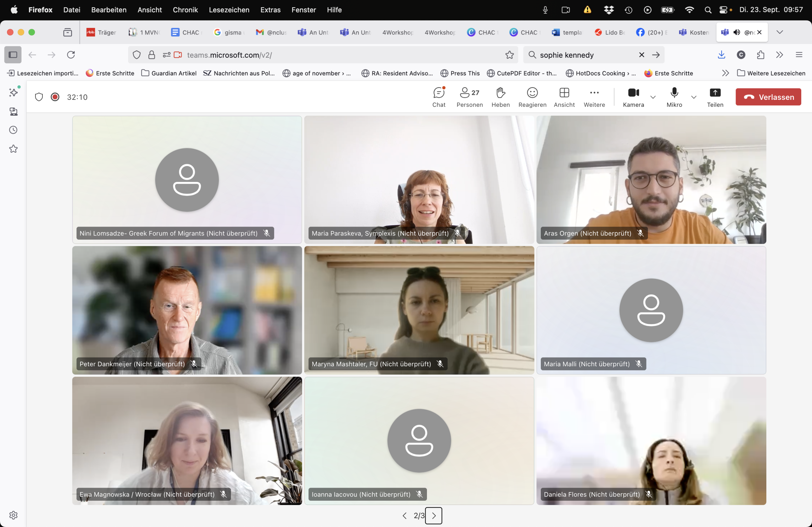Open the Ansicht view layout options
The height and width of the screenshot is (527, 812).
tap(564, 97)
